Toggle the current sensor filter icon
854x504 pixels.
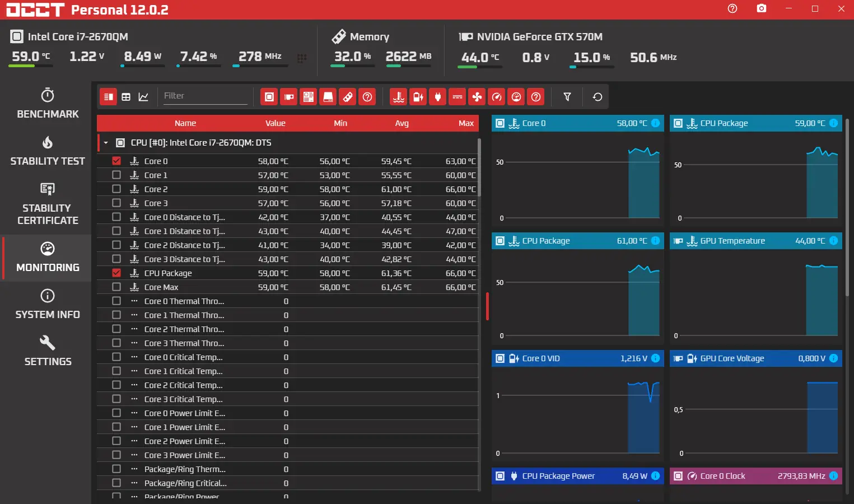tap(458, 97)
